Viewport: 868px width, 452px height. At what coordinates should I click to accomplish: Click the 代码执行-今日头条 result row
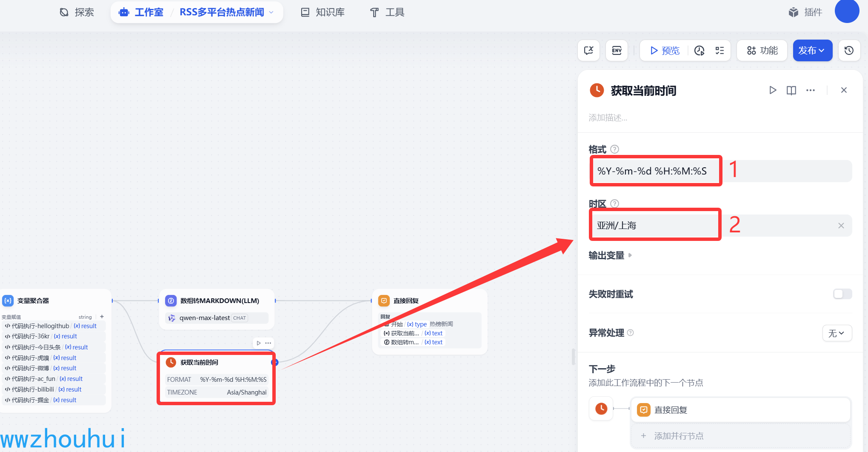point(54,347)
